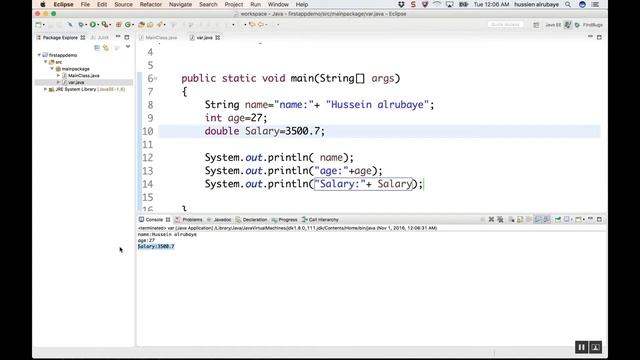Select MainClass.java in Package Explorer

pos(84,76)
